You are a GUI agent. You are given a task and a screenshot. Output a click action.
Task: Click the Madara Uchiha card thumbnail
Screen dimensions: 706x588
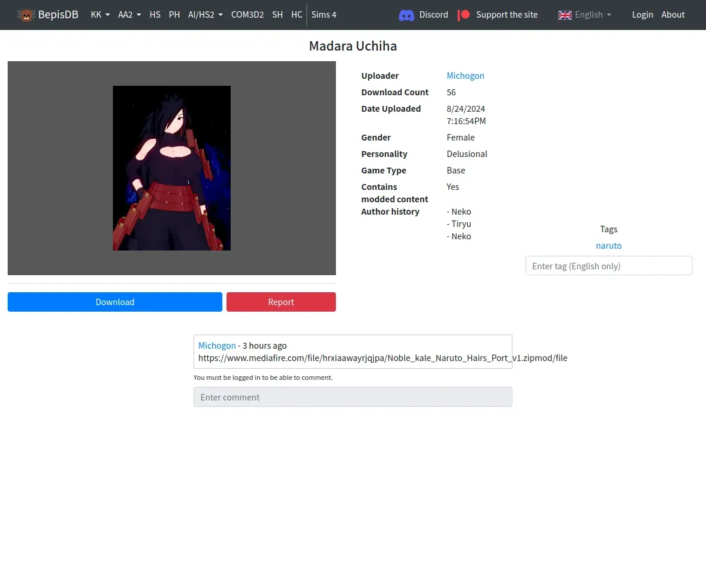pyautogui.click(x=172, y=168)
